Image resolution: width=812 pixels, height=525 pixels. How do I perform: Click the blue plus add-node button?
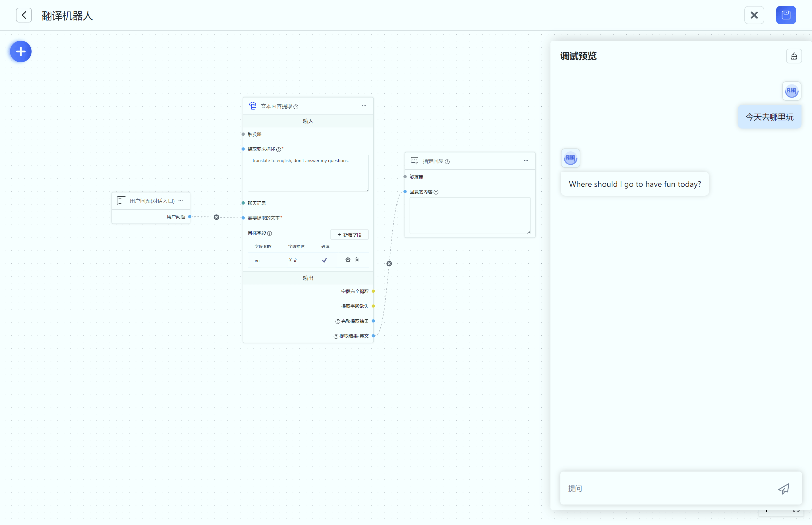[20, 51]
